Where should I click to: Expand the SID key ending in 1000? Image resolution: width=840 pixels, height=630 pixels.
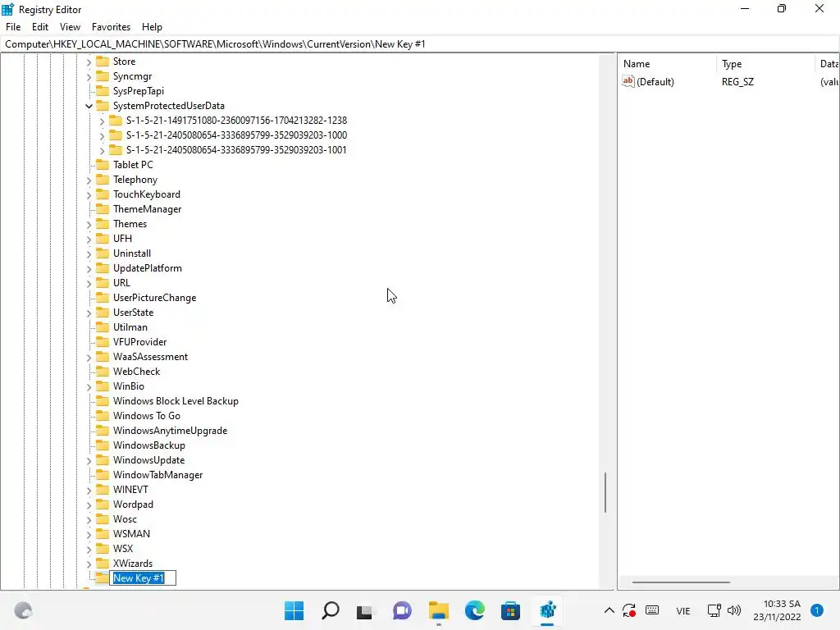pyautogui.click(x=102, y=136)
